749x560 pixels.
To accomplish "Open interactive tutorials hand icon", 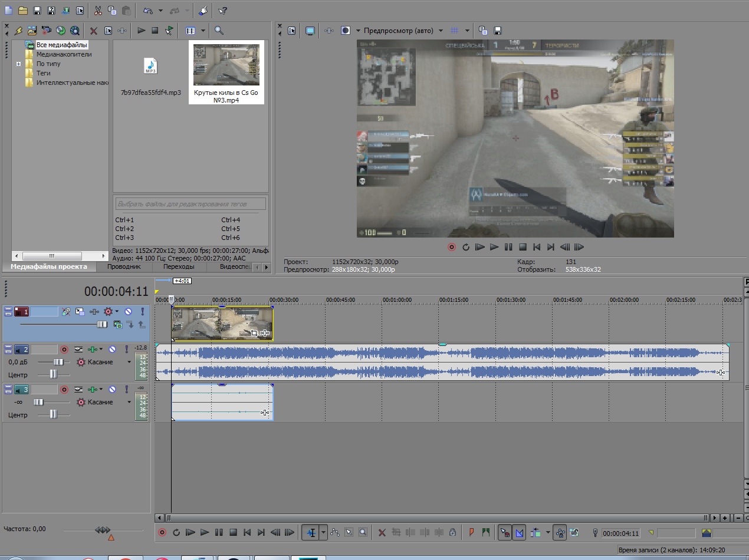I will pyautogui.click(x=202, y=11).
